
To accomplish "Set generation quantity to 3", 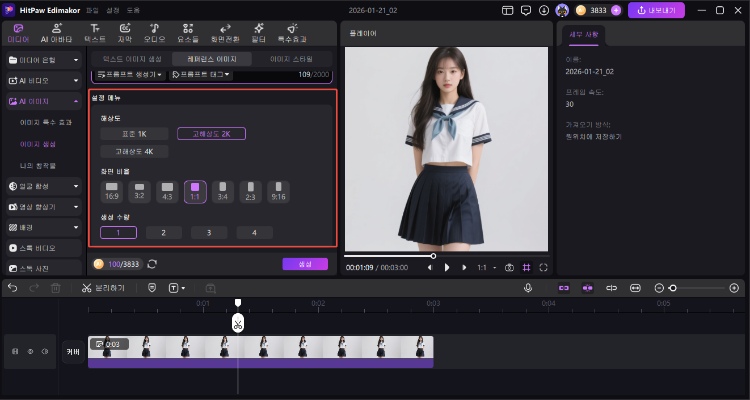I will (x=209, y=233).
